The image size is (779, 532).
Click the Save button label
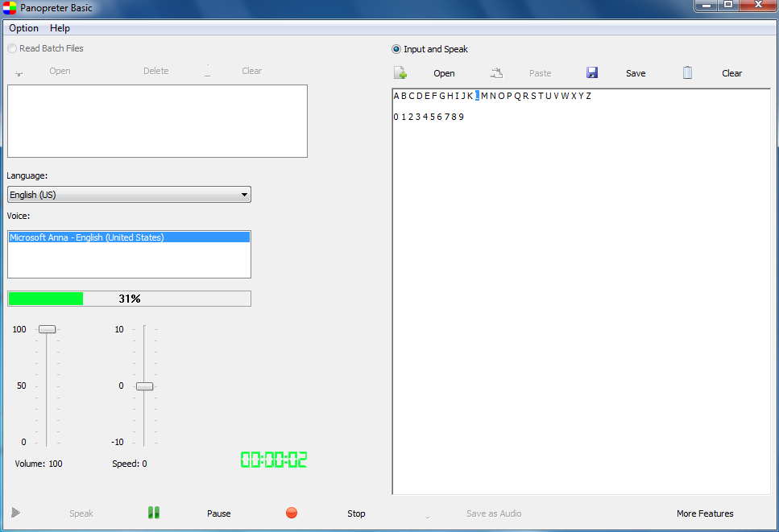636,73
